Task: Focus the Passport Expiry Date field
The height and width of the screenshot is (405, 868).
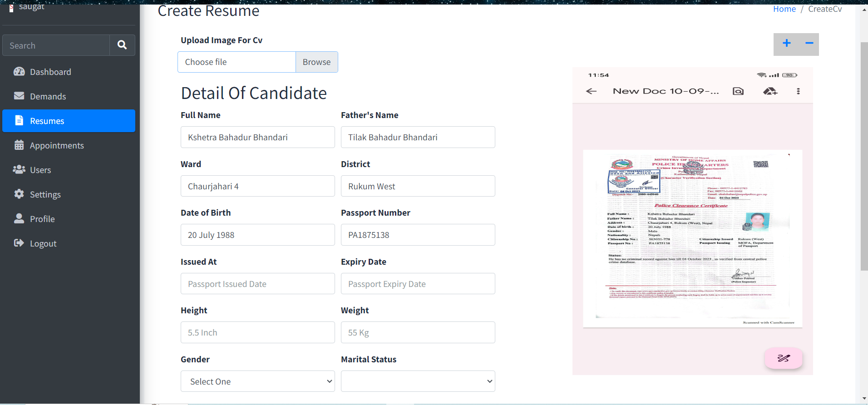Action: (x=418, y=284)
